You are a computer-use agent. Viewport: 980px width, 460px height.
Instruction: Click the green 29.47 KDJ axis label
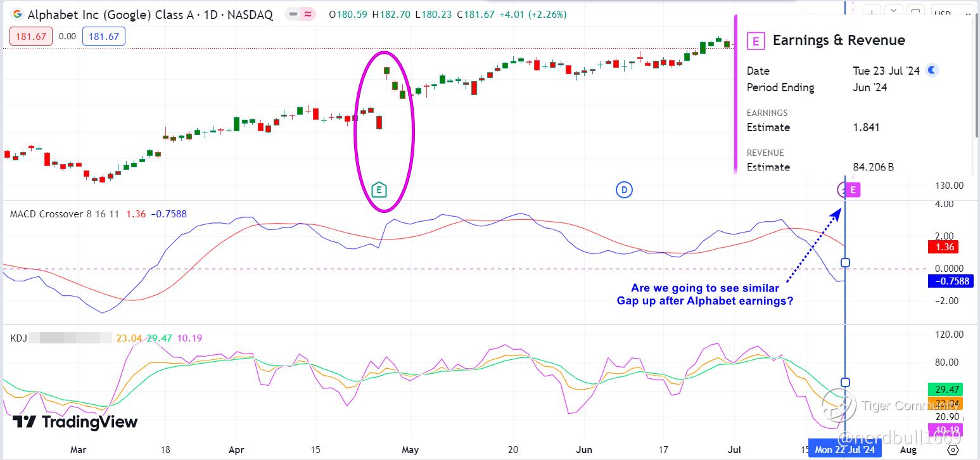click(x=945, y=390)
